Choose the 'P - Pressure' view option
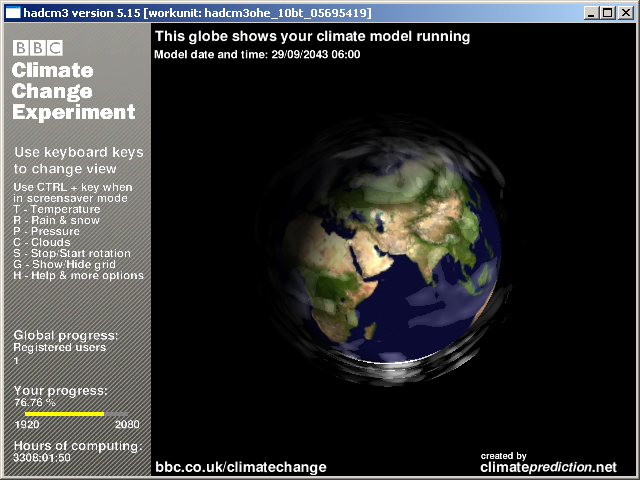The height and width of the screenshot is (480, 640). click(x=46, y=231)
